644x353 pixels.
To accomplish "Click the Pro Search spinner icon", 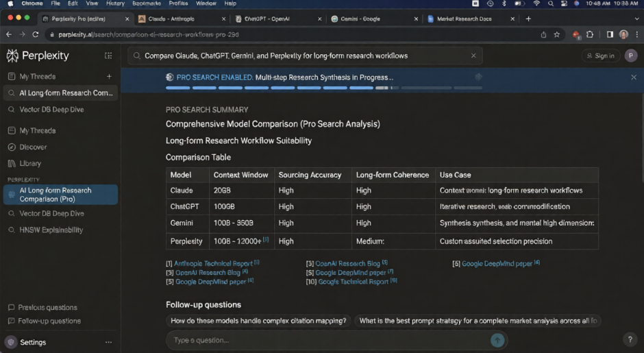I will coord(170,77).
